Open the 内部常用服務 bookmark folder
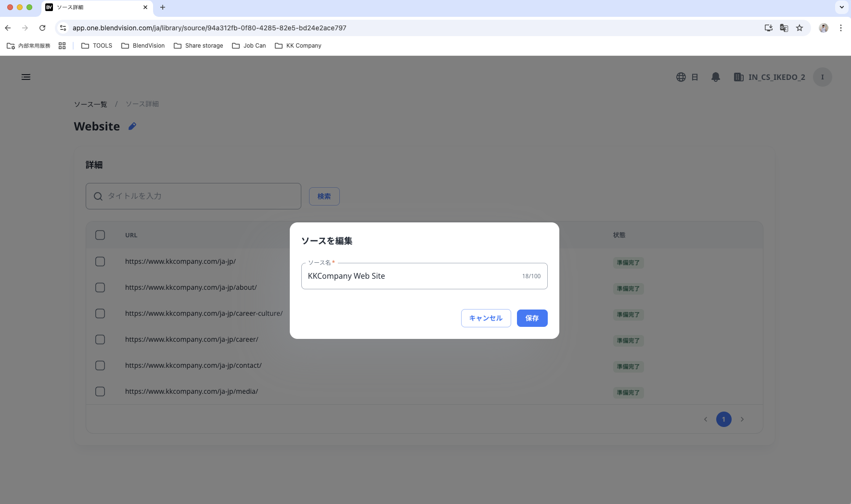 coord(28,46)
